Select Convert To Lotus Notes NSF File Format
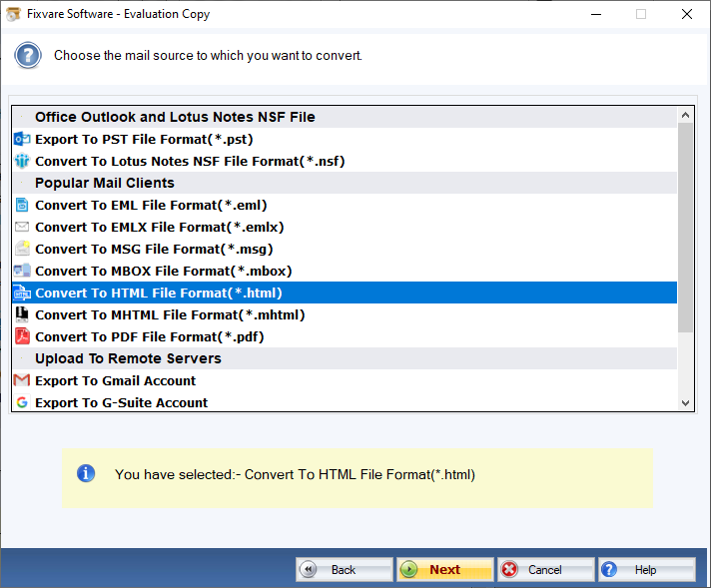The width and height of the screenshot is (711, 588). (345, 161)
